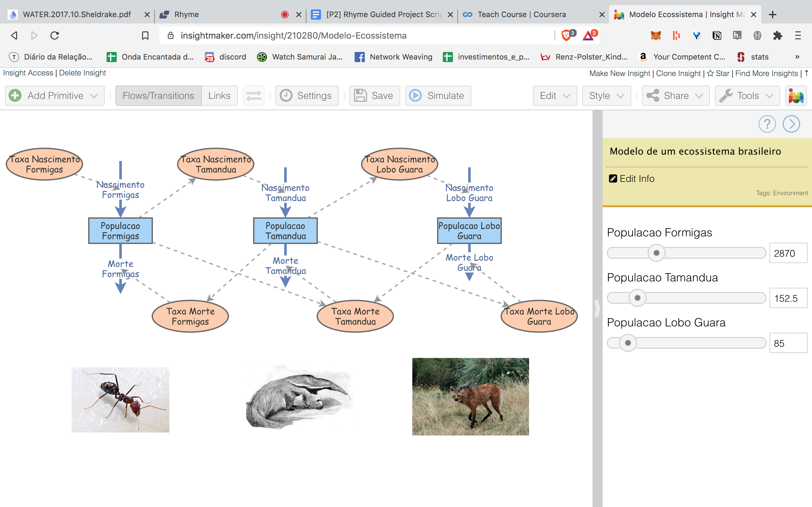Switch to the Teach Course Coursera tab
This screenshot has height=507, width=812.
(521, 15)
